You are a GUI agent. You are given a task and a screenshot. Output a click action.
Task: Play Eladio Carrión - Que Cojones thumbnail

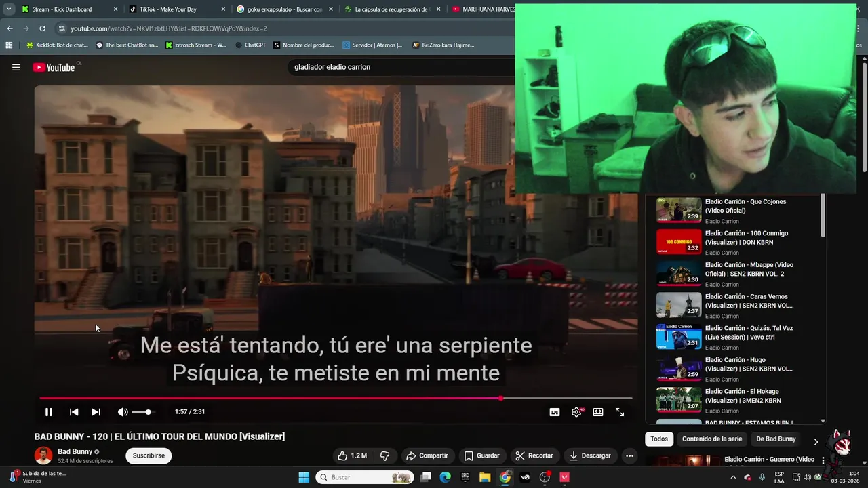679,210
